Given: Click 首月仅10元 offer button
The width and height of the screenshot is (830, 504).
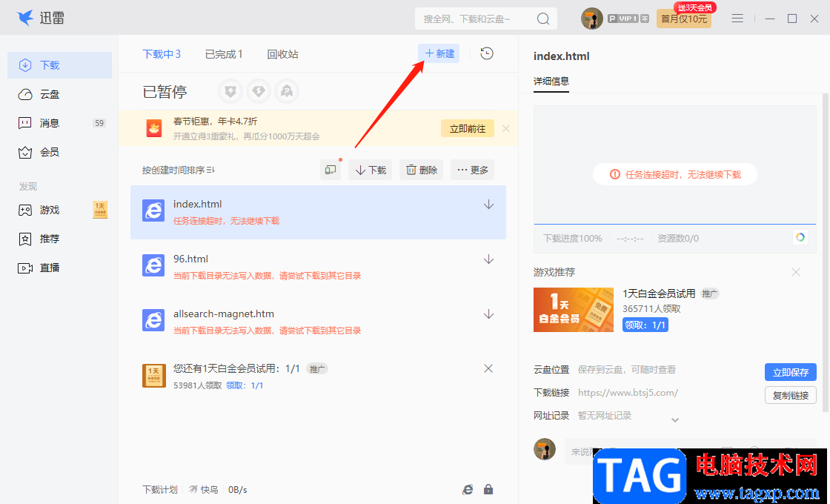Looking at the screenshot, I should point(684,19).
